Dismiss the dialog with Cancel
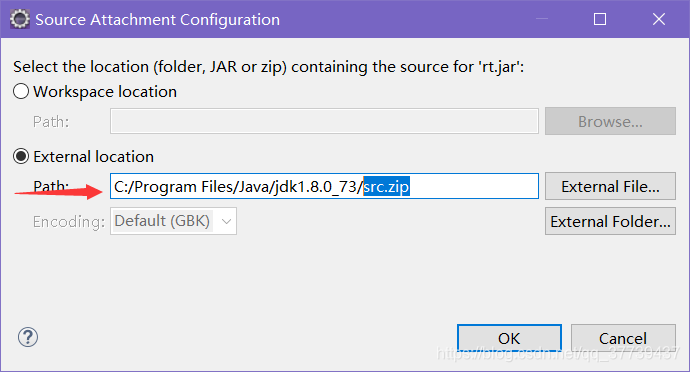 coord(623,338)
